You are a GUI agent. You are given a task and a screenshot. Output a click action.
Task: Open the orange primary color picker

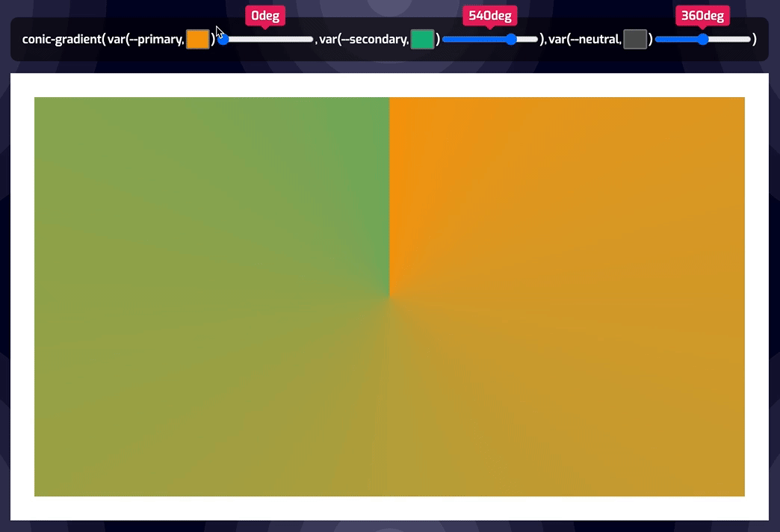197,39
